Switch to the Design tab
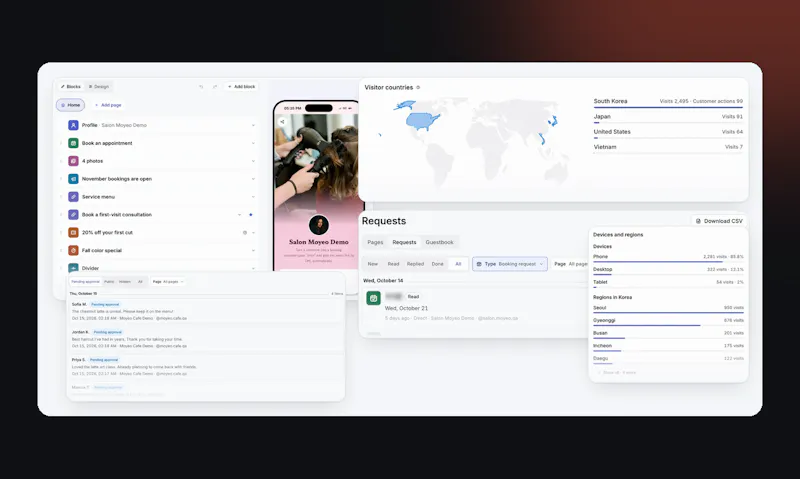Screen dimensions: 800x479 (x=98, y=87)
